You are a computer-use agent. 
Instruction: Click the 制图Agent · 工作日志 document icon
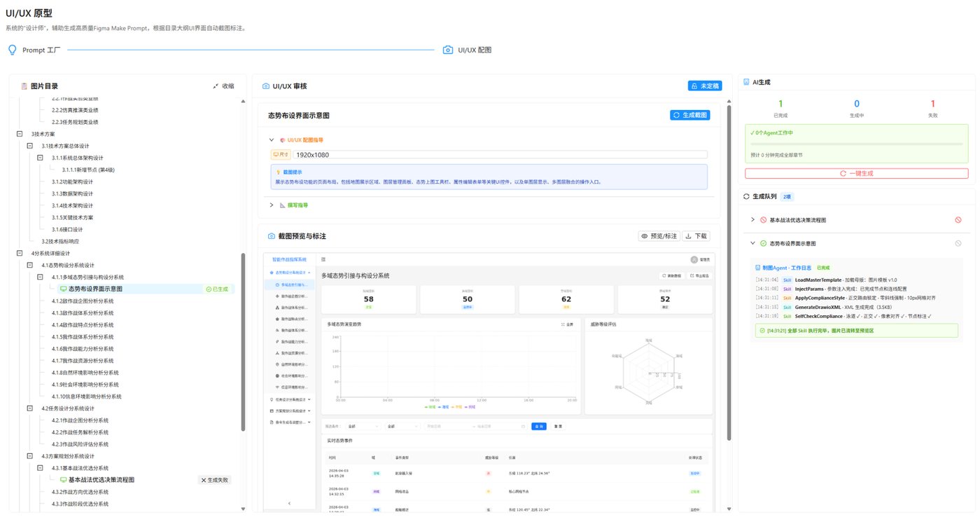point(757,268)
